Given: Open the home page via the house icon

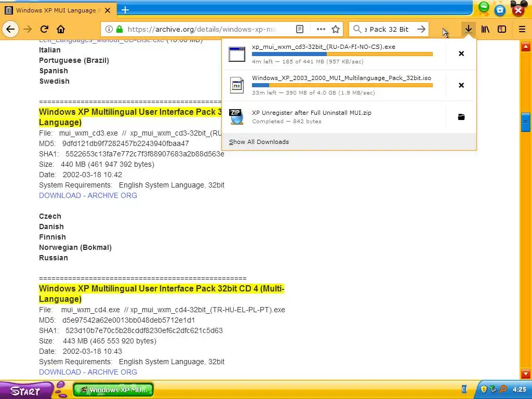Looking at the screenshot, I should click(x=61, y=29).
